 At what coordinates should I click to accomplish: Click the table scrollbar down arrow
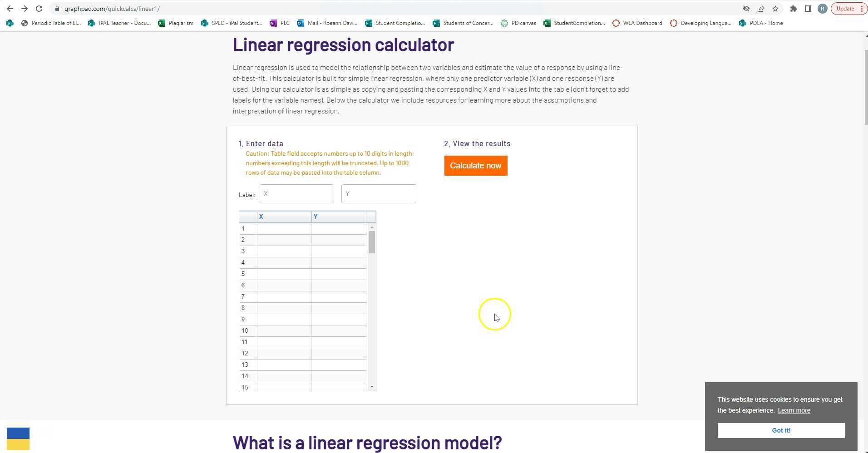(372, 386)
